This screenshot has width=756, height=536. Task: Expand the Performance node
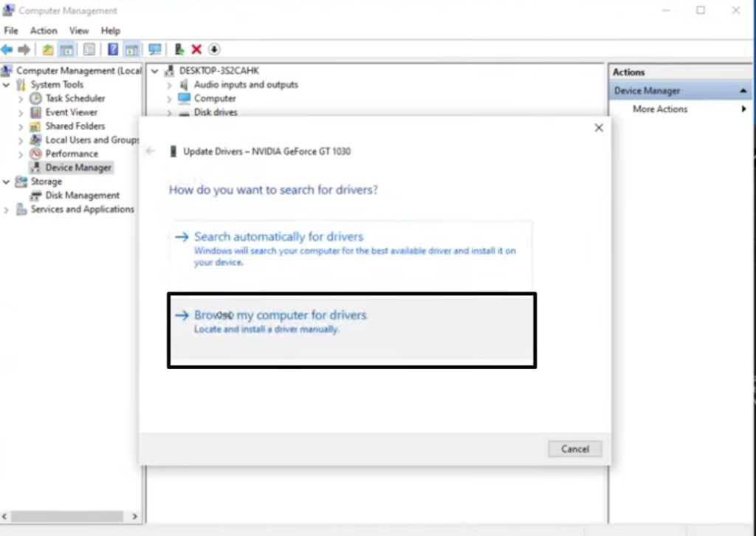point(20,154)
